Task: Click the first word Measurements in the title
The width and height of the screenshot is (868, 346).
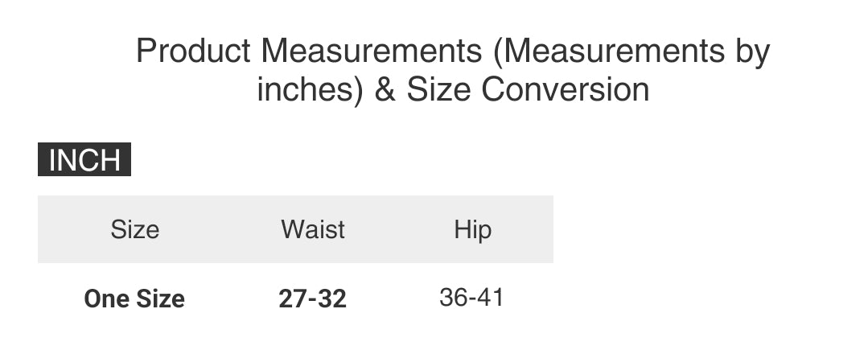Action: point(369,51)
